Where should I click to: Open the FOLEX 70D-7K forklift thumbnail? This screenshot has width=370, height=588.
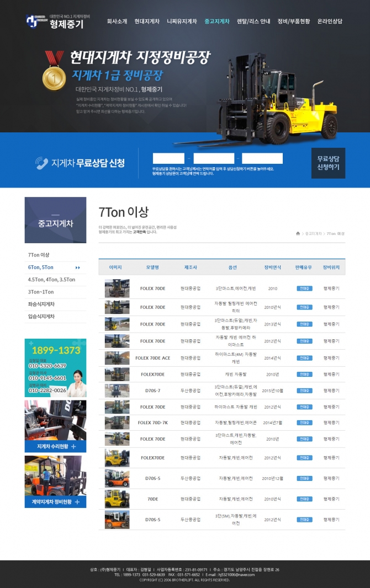click(117, 423)
